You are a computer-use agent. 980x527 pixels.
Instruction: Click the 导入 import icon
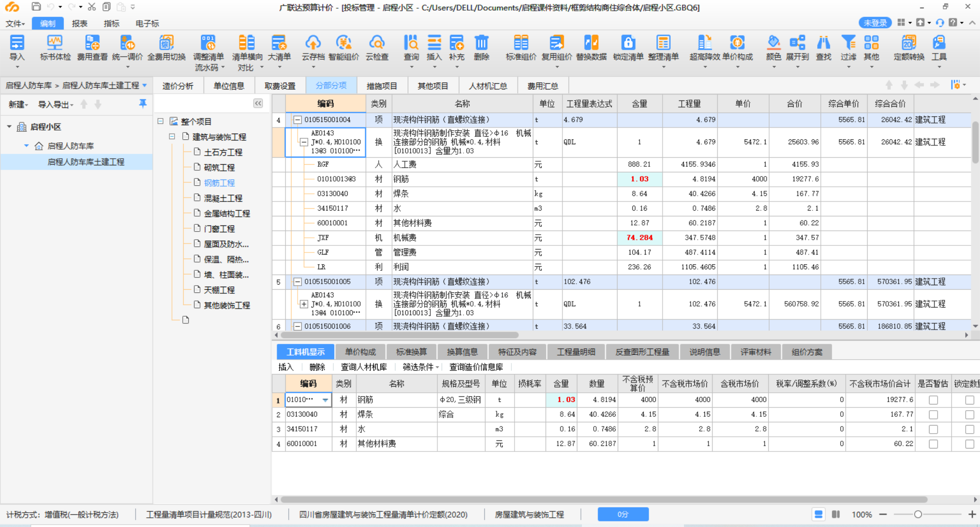(x=17, y=43)
